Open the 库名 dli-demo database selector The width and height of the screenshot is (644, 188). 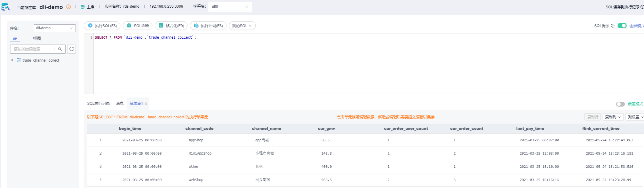(55, 28)
